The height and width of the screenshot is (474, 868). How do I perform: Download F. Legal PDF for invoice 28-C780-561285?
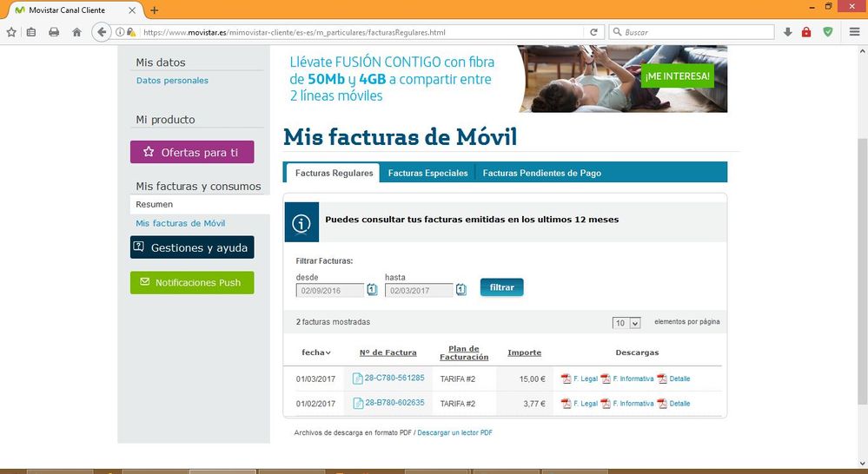[580, 379]
